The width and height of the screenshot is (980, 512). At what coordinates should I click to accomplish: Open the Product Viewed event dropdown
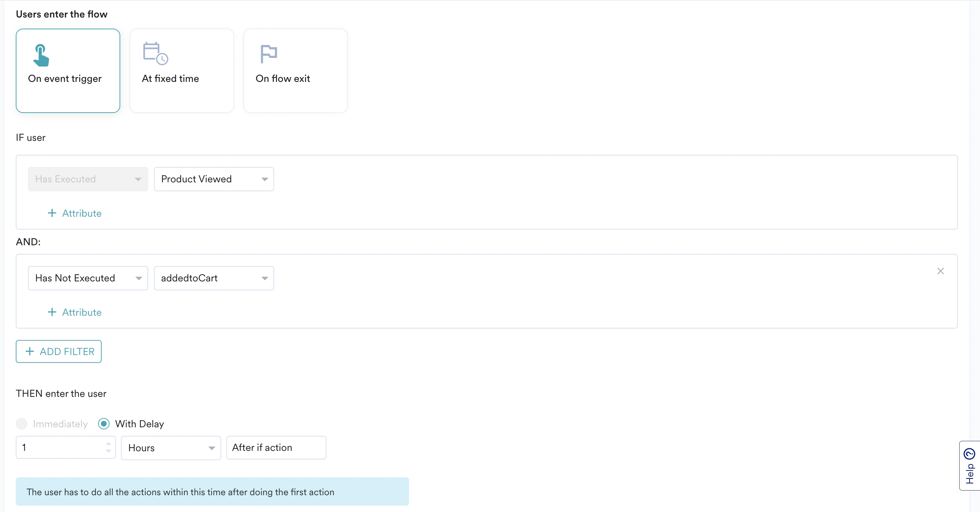point(214,179)
